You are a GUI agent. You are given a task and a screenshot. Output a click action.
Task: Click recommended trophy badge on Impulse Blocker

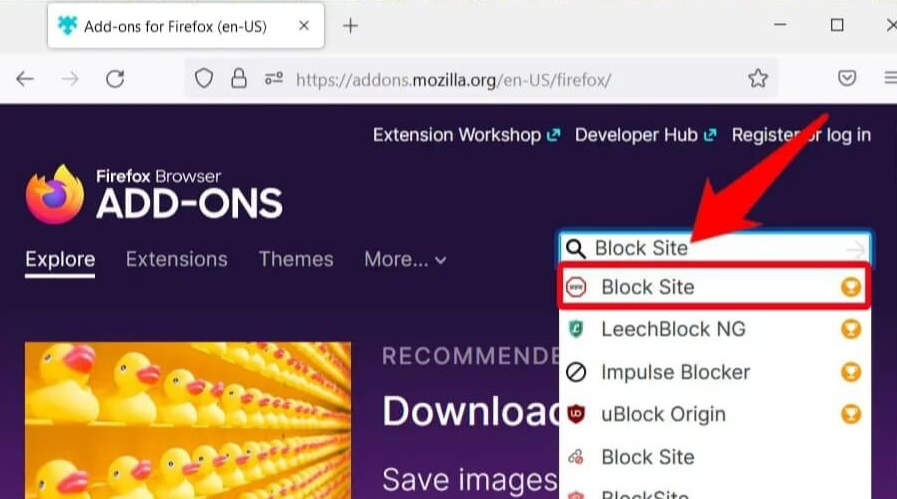(x=851, y=372)
